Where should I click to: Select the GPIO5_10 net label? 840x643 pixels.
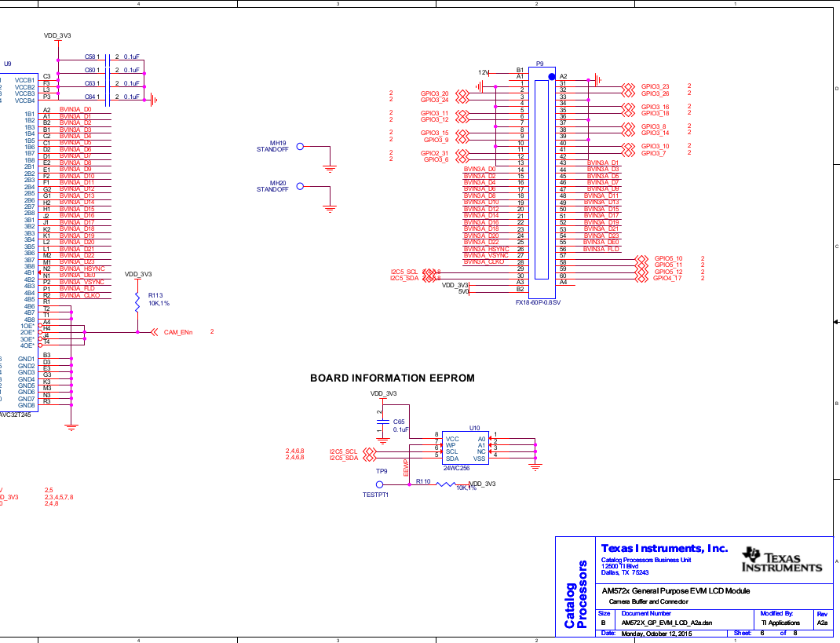[x=669, y=258]
